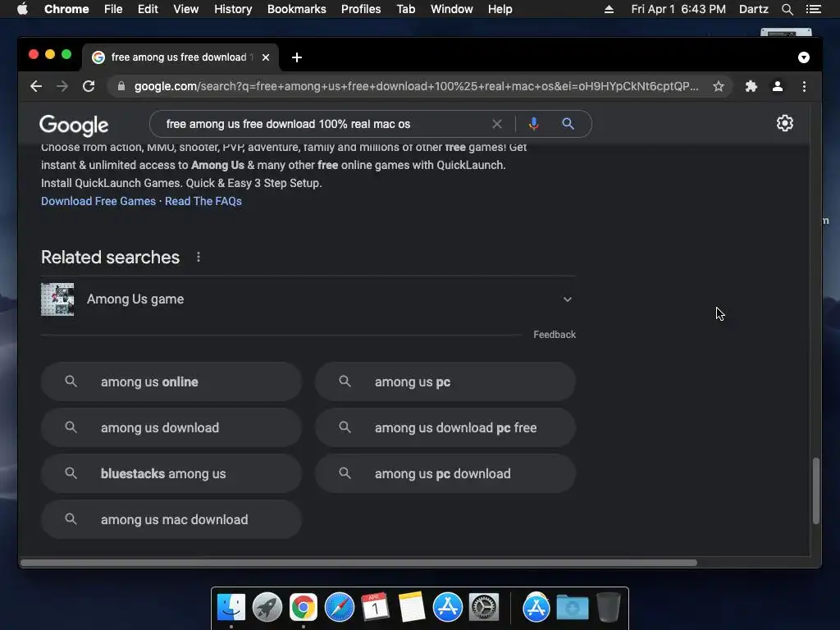Expand the Among Us game row
The height and width of the screenshot is (630, 840).
[x=308, y=299]
